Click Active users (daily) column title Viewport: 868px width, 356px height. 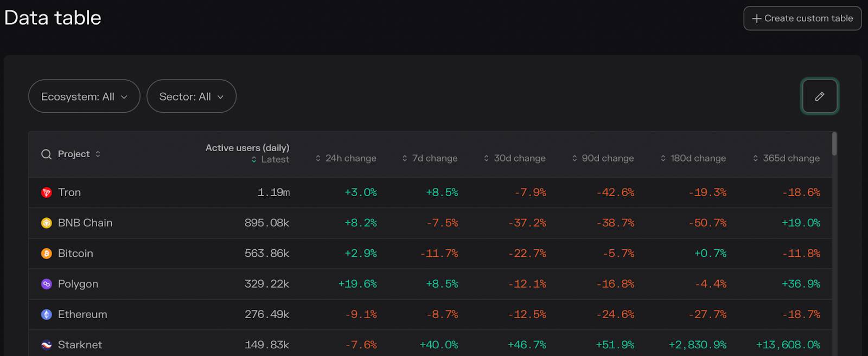click(x=247, y=148)
